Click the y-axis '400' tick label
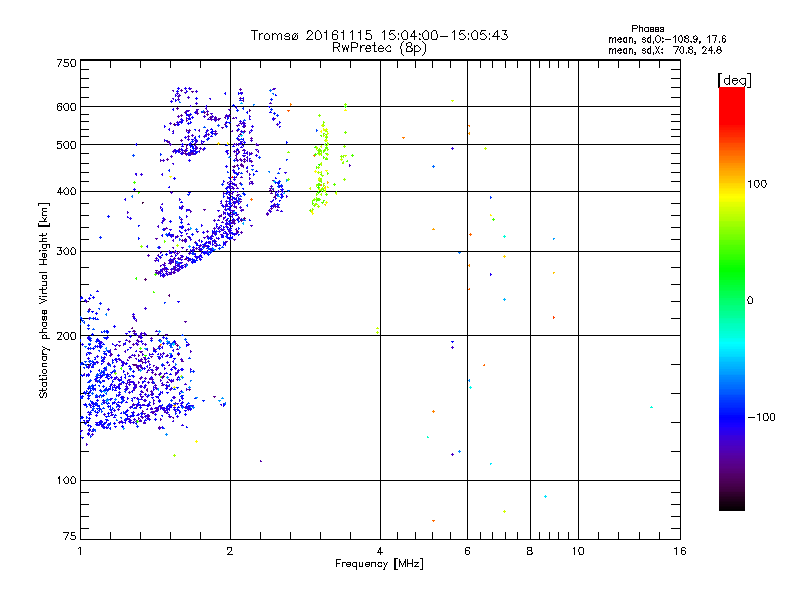Screen dimensions: 800x600 (x=66, y=191)
